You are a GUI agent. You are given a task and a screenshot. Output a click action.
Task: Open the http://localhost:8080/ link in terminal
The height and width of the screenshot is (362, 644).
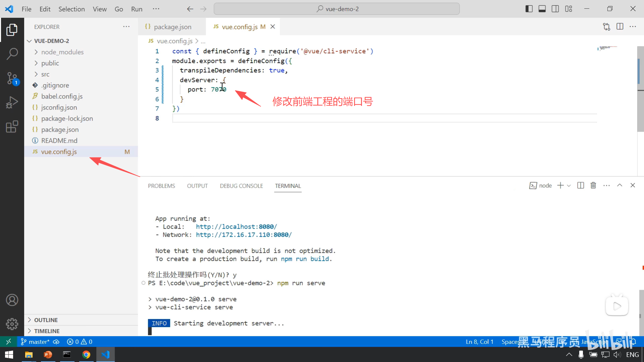point(236,227)
